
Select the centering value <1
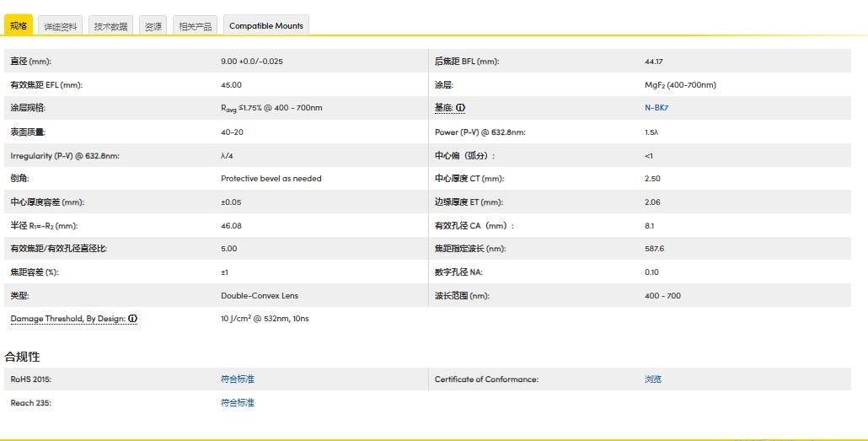pyautogui.click(x=649, y=156)
